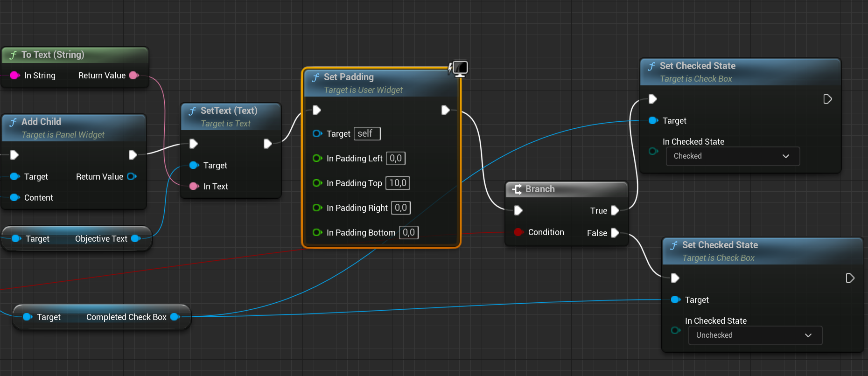Select the Add Child node title
This screenshot has width=868, height=376.
(41, 122)
